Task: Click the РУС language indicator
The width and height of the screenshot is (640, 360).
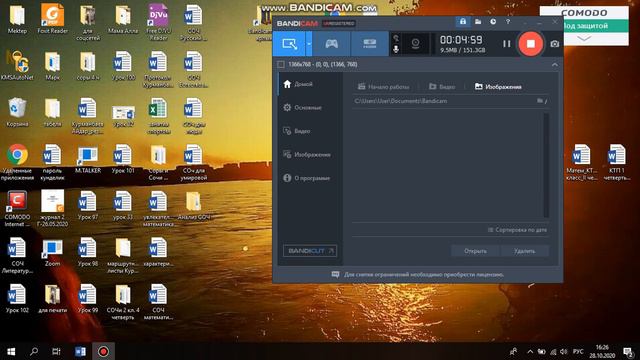Action: [x=578, y=351]
